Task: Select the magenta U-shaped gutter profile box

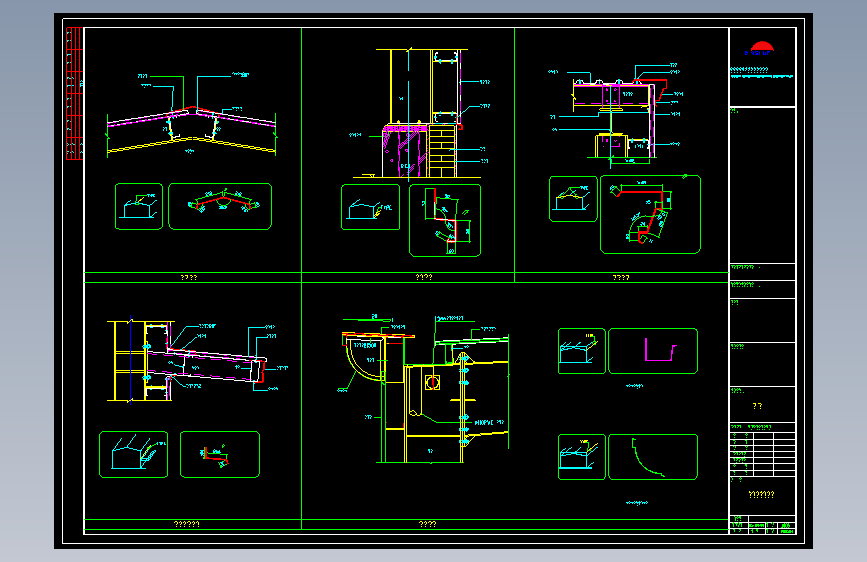Action: tap(652, 351)
